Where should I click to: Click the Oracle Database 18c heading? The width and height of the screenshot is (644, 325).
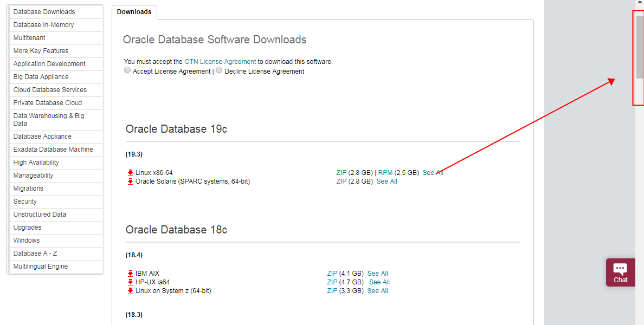pos(176,229)
